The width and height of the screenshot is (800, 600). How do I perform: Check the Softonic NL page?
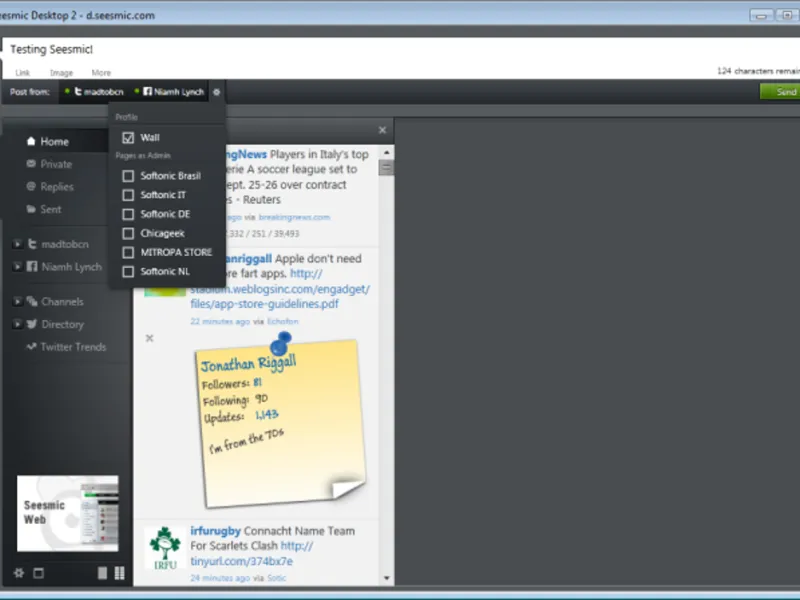click(128, 271)
